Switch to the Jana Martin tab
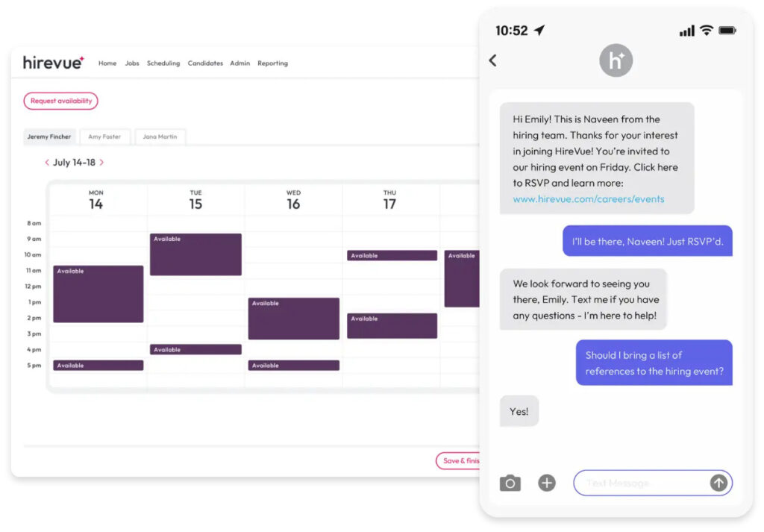764x532 pixels. point(160,137)
